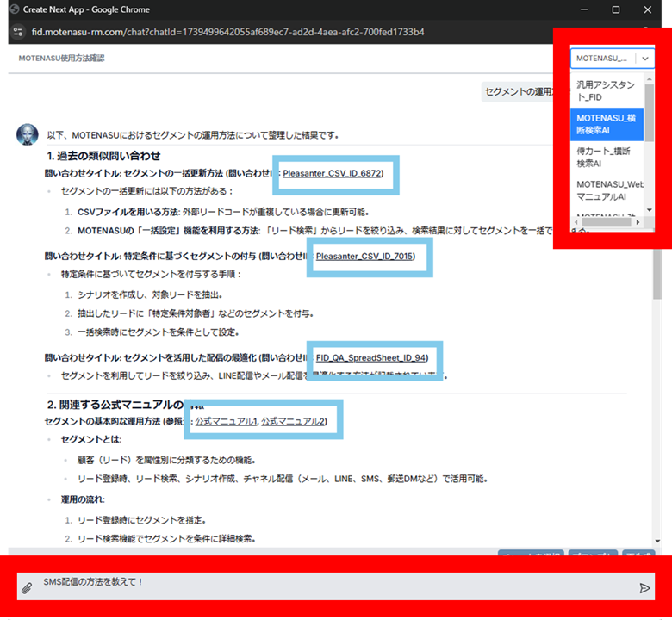Image resolution: width=672 pixels, height=620 pixels.
Task: Click dropdown list scroll-down arrow
Action: pos(650,210)
